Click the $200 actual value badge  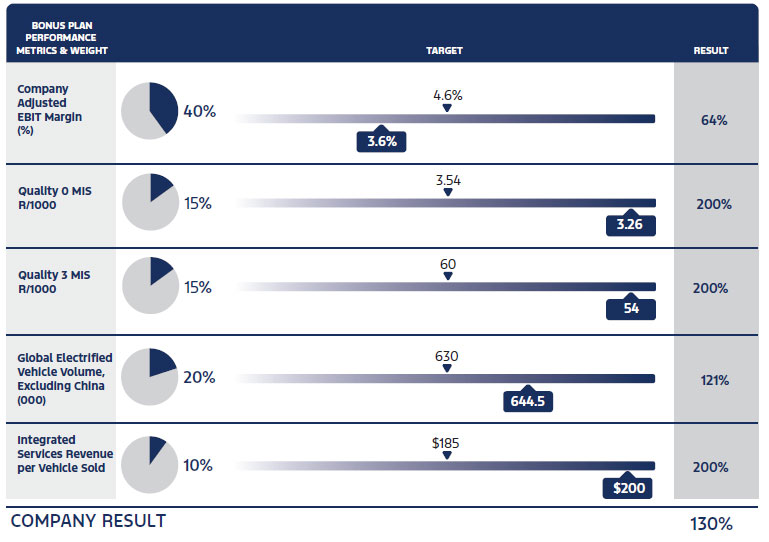click(x=628, y=488)
